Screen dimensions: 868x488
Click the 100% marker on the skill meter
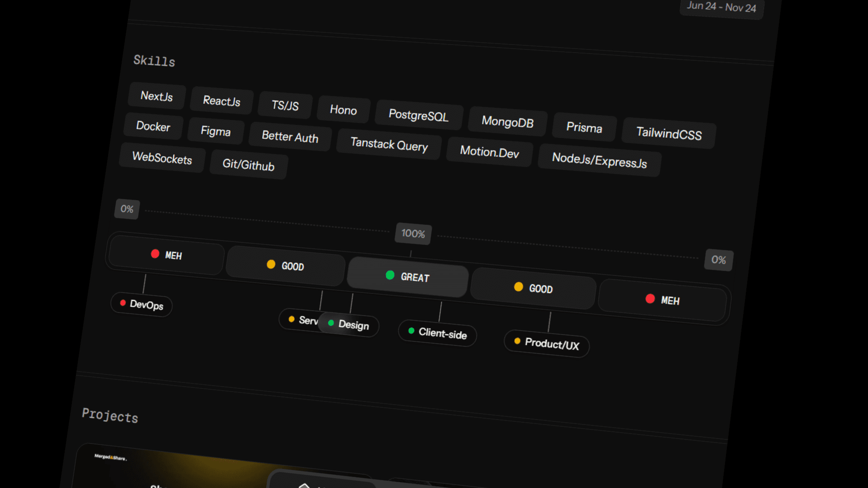point(412,234)
